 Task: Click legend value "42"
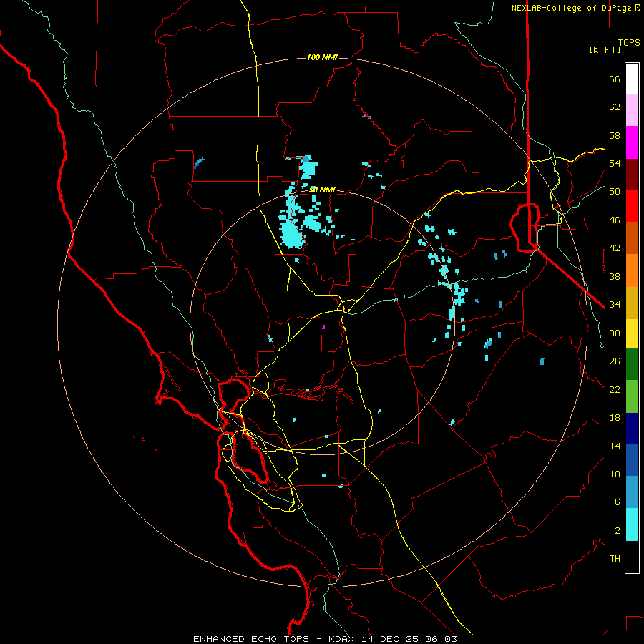pyautogui.click(x=615, y=248)
